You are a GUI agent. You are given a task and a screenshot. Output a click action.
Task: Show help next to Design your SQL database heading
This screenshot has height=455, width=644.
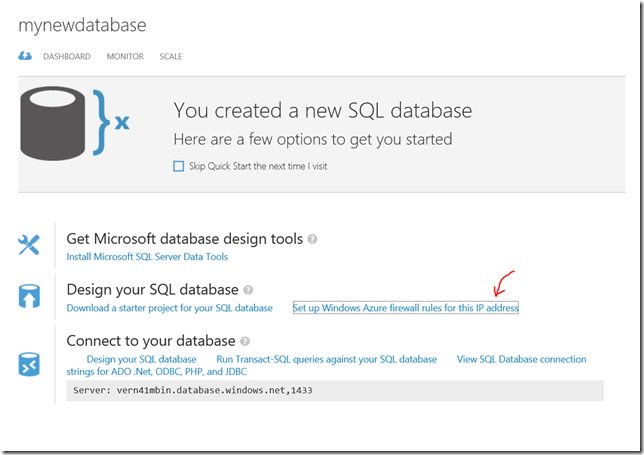(x=248, y=290)
